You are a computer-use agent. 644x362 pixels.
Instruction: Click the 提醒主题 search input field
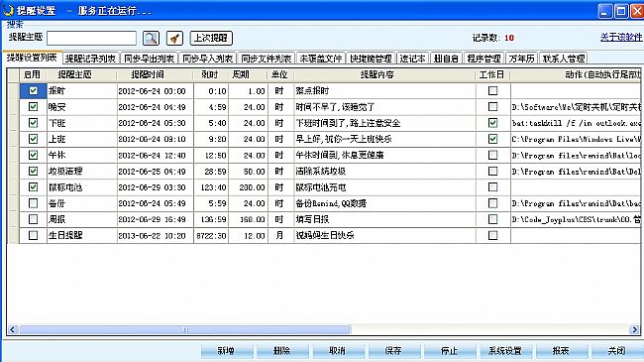pos(91,39)
